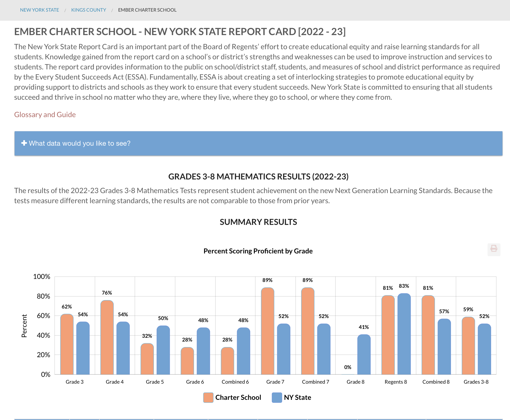
Task: Toggle the Charter School legend swatch
Action: tap(208, 398)
